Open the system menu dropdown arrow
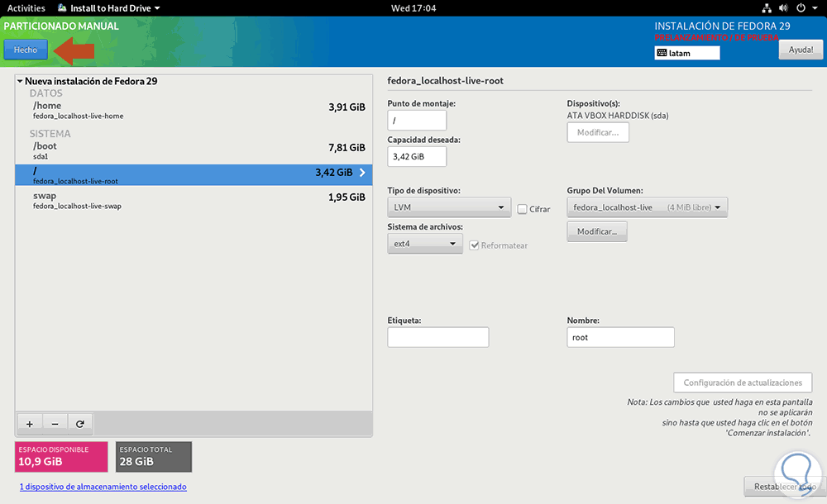Screen dimensions: 827x504 tap(816, 8)
